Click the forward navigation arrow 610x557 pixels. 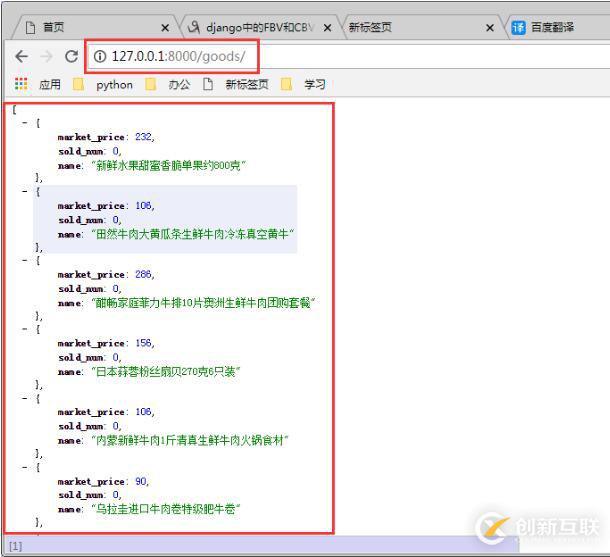tap(47, 57)
